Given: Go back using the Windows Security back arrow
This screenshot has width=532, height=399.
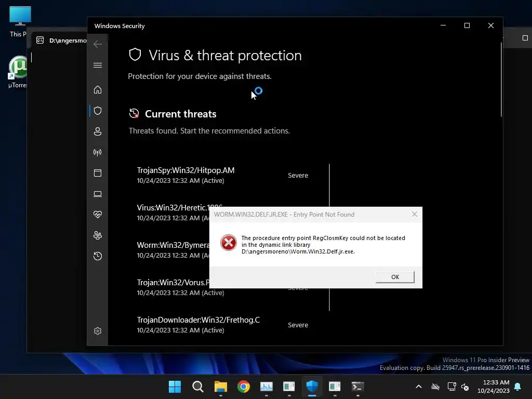Looking at the screenshot, I should 97,44.
